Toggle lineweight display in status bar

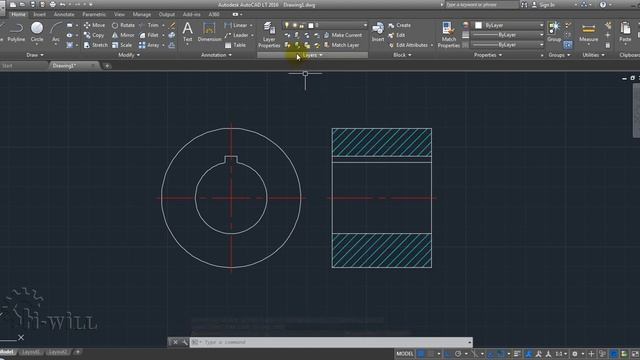[517, 354]
